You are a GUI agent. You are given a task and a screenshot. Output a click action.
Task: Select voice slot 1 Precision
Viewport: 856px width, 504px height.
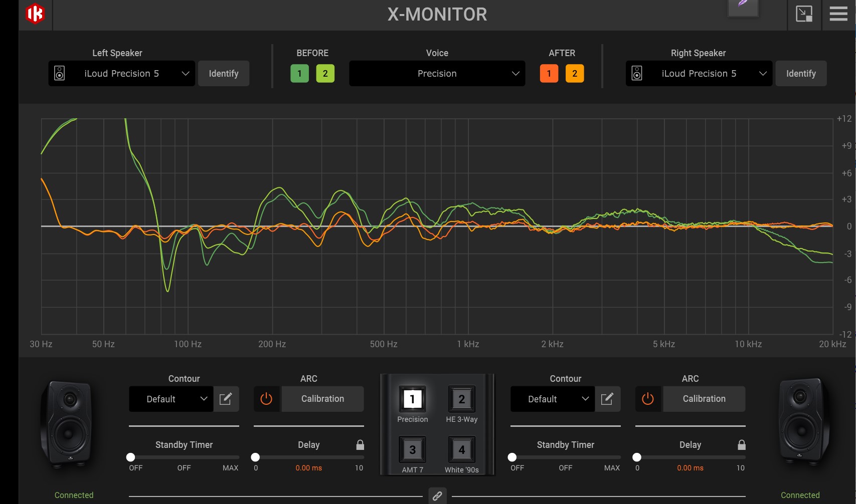[413, 399]
